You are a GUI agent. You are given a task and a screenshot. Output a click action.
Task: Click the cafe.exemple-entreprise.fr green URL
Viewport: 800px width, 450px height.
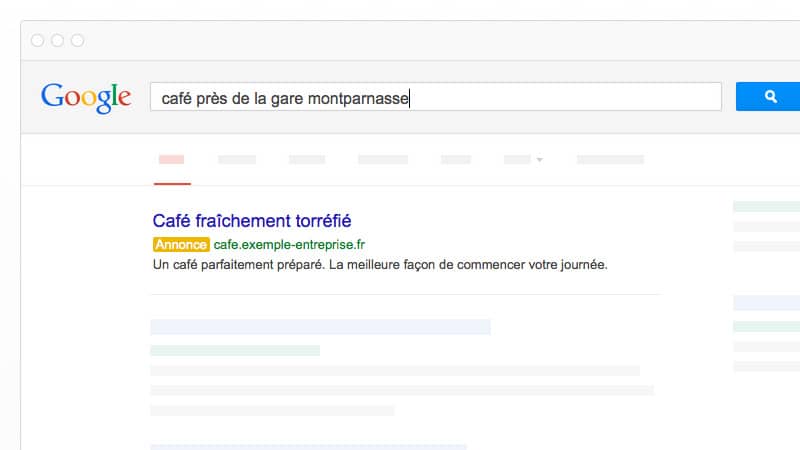coord(289,245)
